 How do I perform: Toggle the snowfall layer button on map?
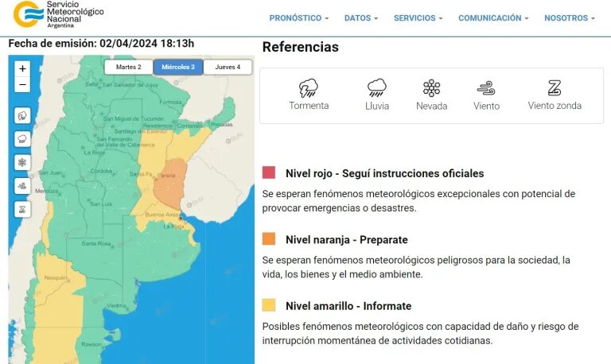click(22, 162)
